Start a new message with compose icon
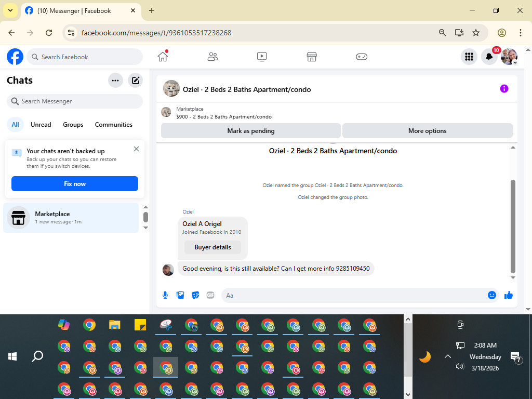 pos(136,81)
